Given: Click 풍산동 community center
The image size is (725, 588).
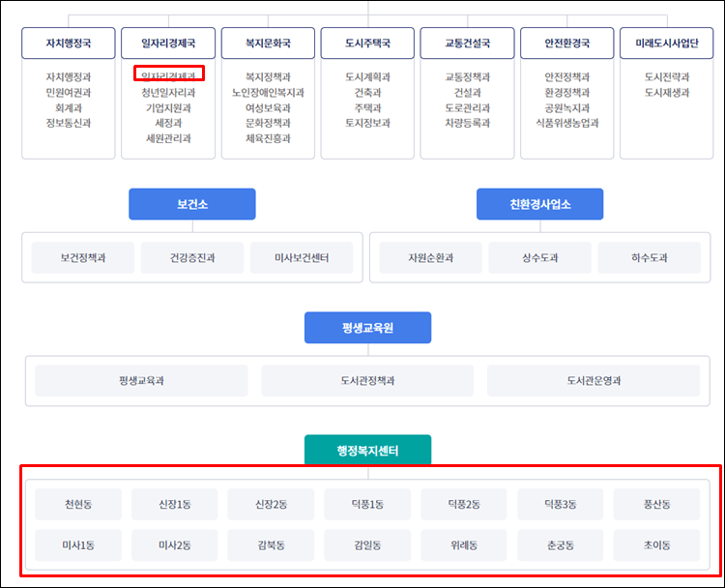Looking at the screenshot, I should (656, 504).
